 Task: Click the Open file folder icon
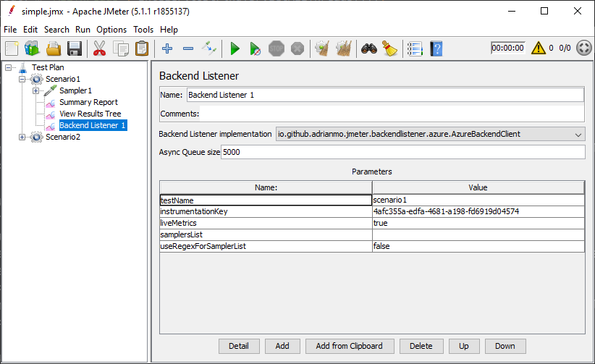54,48
